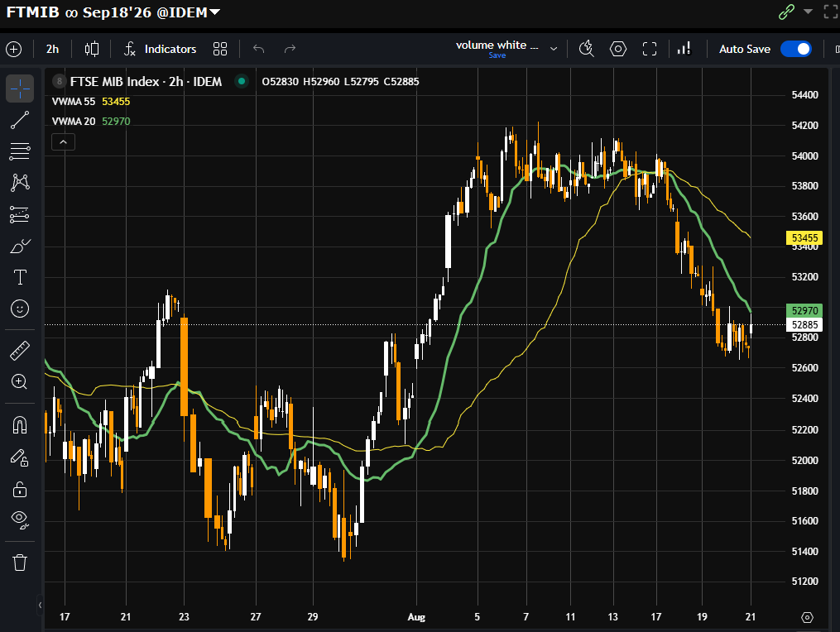Image resolution: width=840 pixels, height=632 pixels.
Task: Collapse the indicator legend with chevron
Action: tap(63, 142)
